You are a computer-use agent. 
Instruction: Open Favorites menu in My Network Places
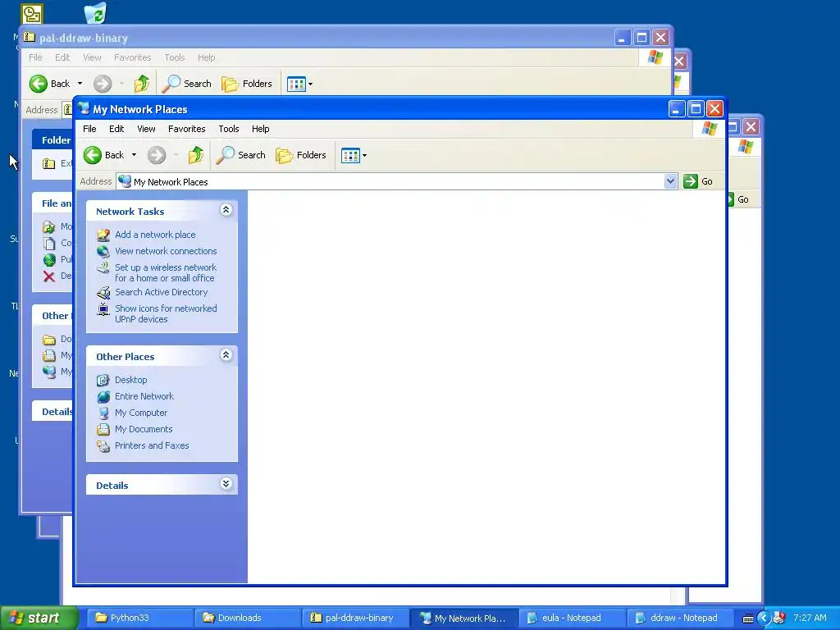click(186, 129)
